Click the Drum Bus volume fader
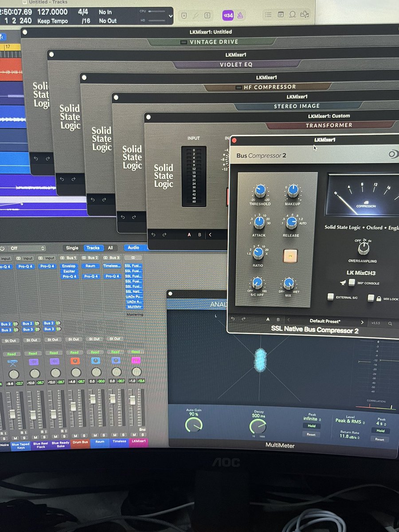Screen dimensions: 399x532 coord(73,406)
